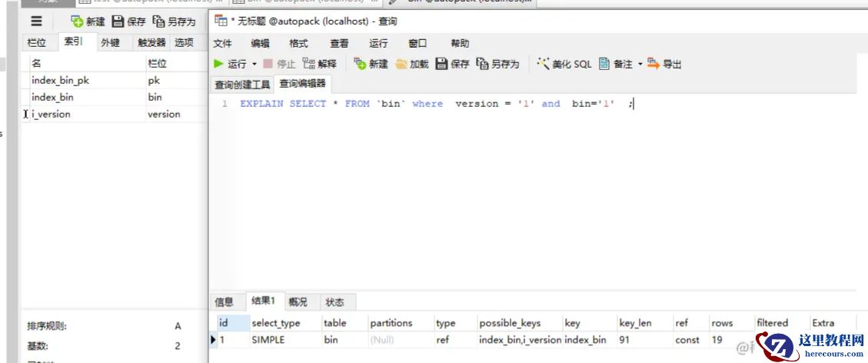The image size is (868, 363).
Task: Run the query with the green Run button
Action: tap(231, 64)
